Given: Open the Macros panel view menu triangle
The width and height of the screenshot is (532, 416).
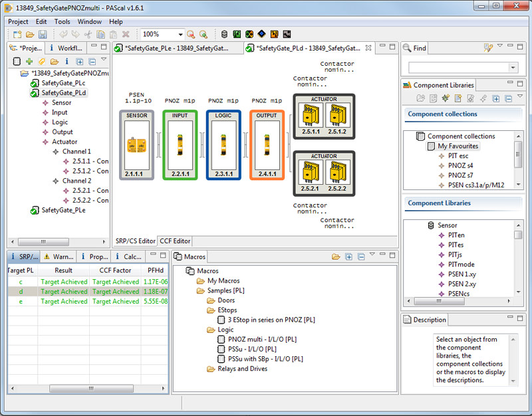Looking at the screenshot, I should click(372, 254).
